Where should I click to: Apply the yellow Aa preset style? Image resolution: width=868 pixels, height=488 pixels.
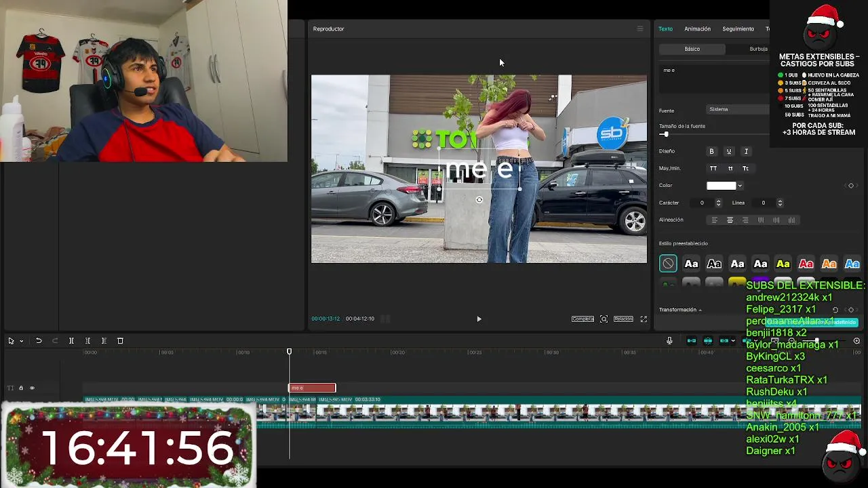pyautogui.click(x=783, y=264)
